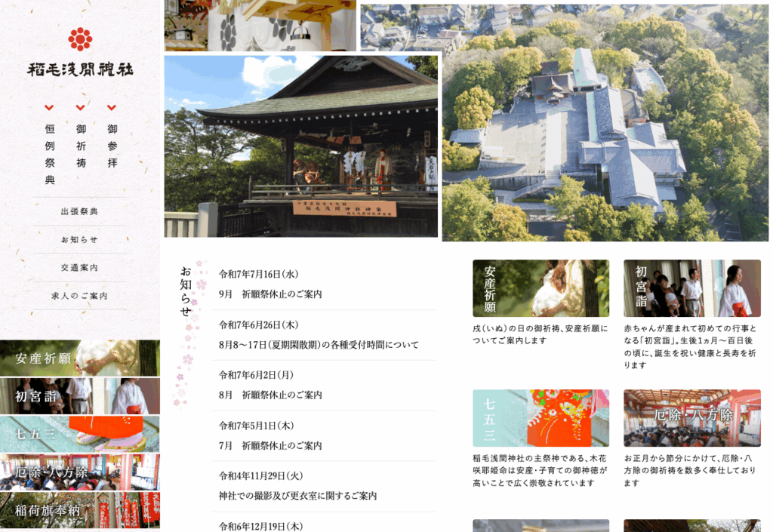Click text お正月から節分にかけて description
773x532 pixels.
click(690, 470)
